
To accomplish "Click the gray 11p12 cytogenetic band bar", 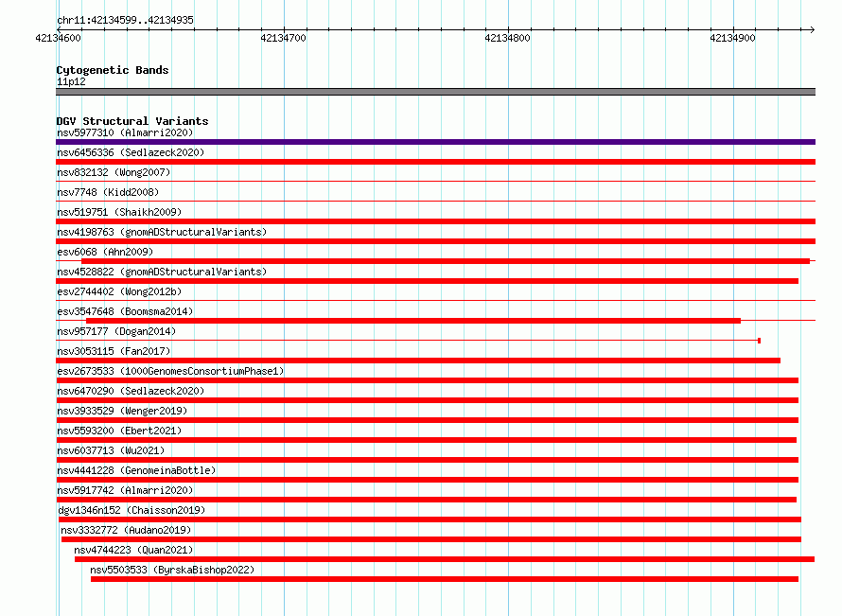I will 435,92.
